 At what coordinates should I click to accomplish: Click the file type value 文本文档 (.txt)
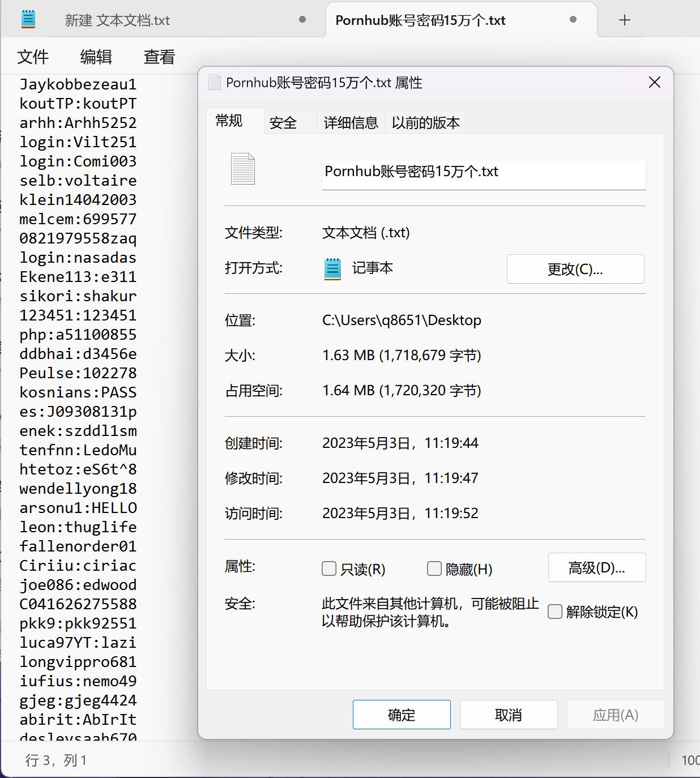366,233
